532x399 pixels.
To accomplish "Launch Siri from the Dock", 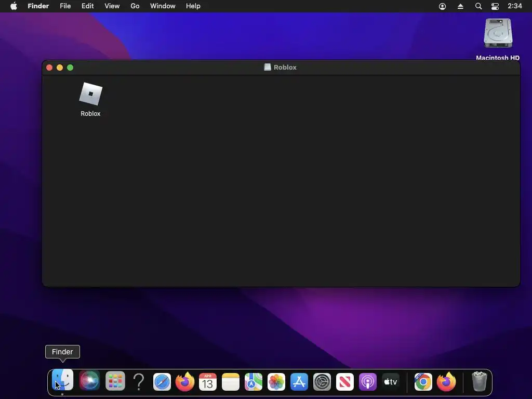I will 89,381.
